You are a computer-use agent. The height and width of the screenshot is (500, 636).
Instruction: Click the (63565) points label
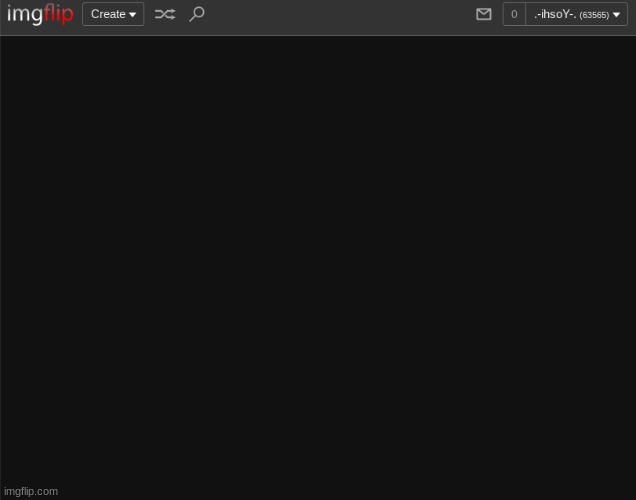[594, 15]
